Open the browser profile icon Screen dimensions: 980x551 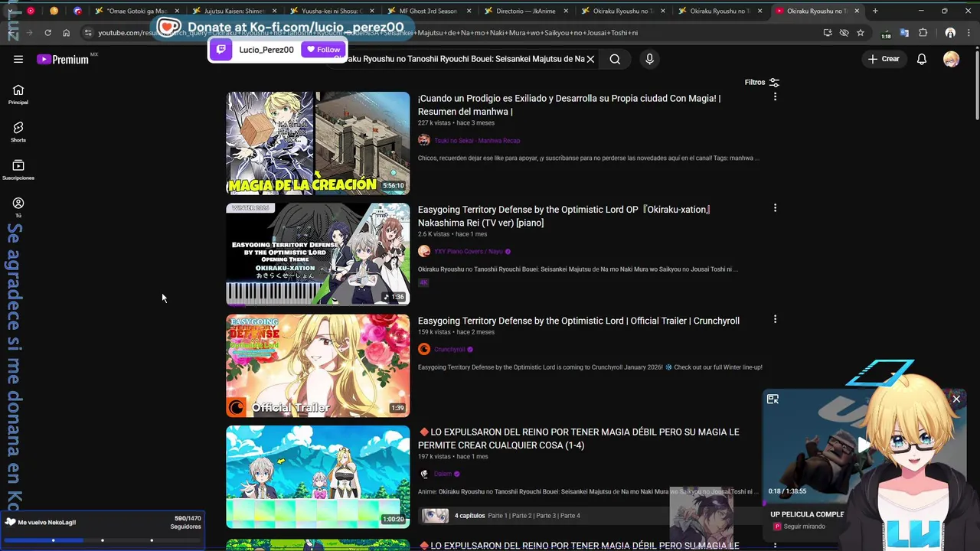pyautogui.click(x=950, y=33)
